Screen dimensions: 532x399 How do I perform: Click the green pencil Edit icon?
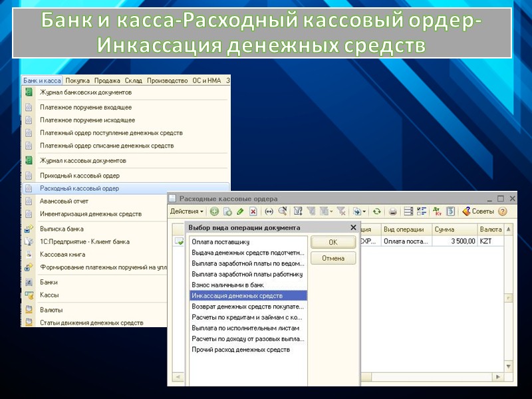tap(240, 211)
